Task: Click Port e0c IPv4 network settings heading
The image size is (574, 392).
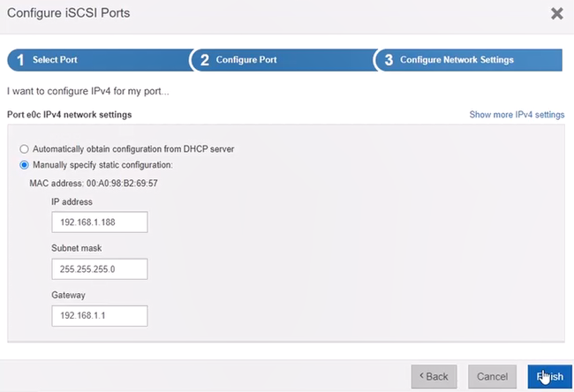Action: pyautogui.click(x=69, y=115)
